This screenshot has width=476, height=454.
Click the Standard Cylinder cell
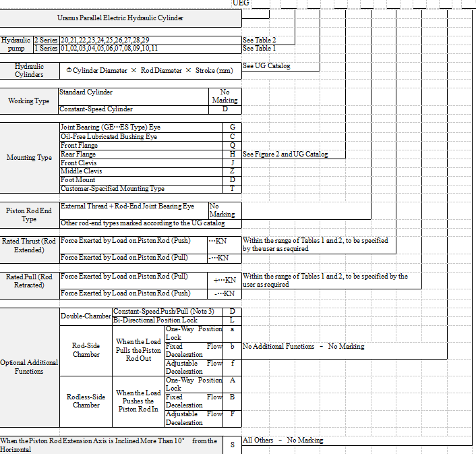click(86, 92)
